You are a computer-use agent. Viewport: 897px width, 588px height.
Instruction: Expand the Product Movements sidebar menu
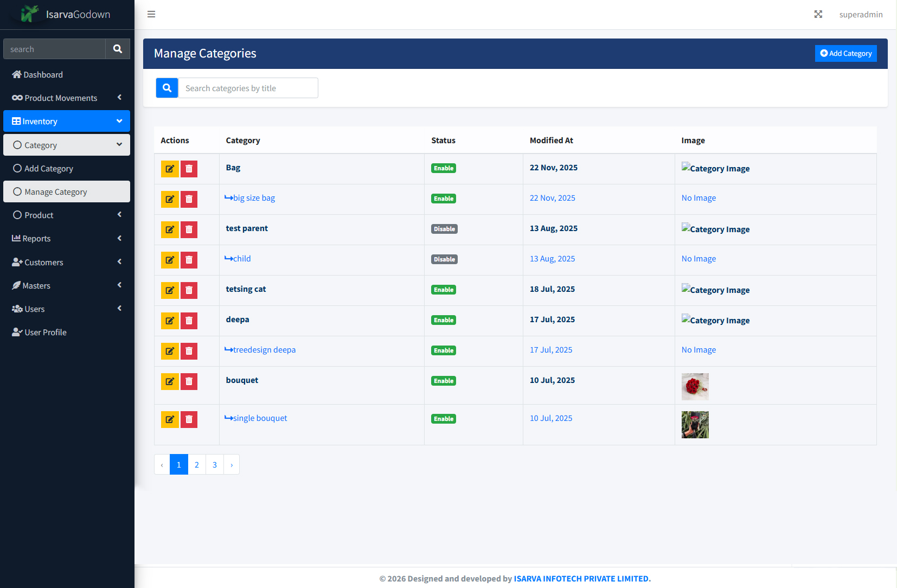click(67, 98)
